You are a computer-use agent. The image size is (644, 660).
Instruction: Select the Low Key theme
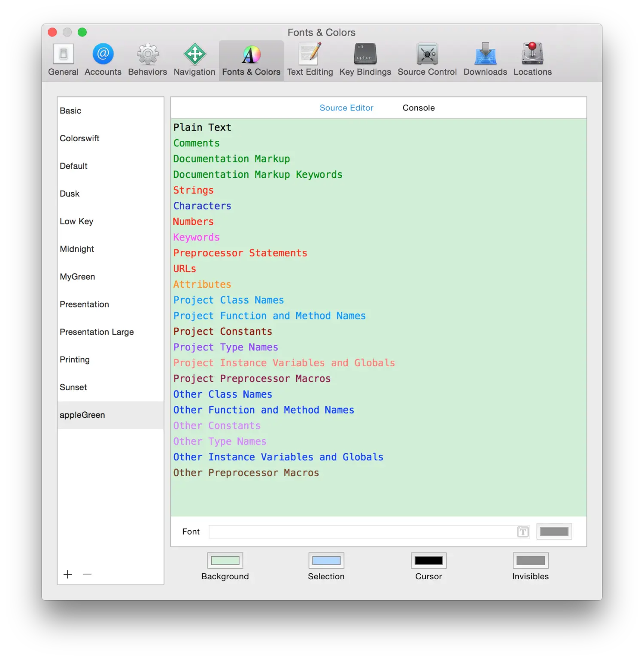click(x=111, y=222)
